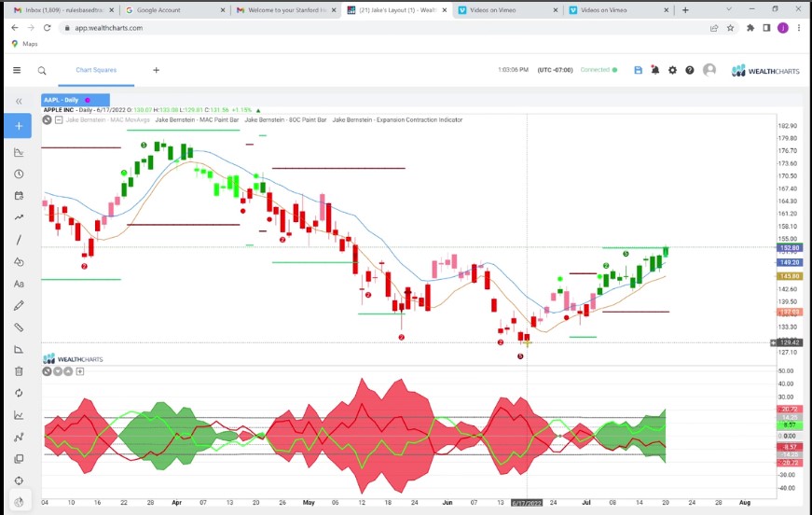Switch to Welcome to your Stanford browser tab

click(x=286, y=10)
